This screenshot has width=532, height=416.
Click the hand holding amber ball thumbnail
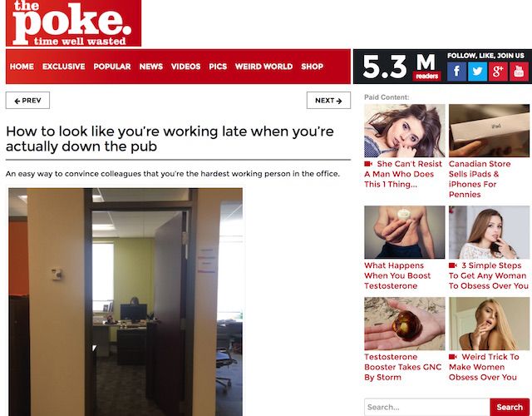tap(405, 324)
